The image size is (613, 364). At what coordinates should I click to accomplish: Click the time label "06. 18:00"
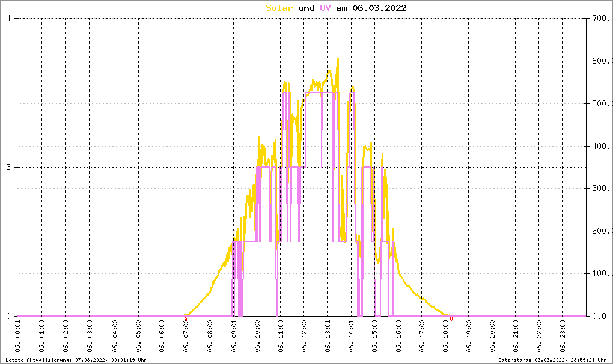445,336
